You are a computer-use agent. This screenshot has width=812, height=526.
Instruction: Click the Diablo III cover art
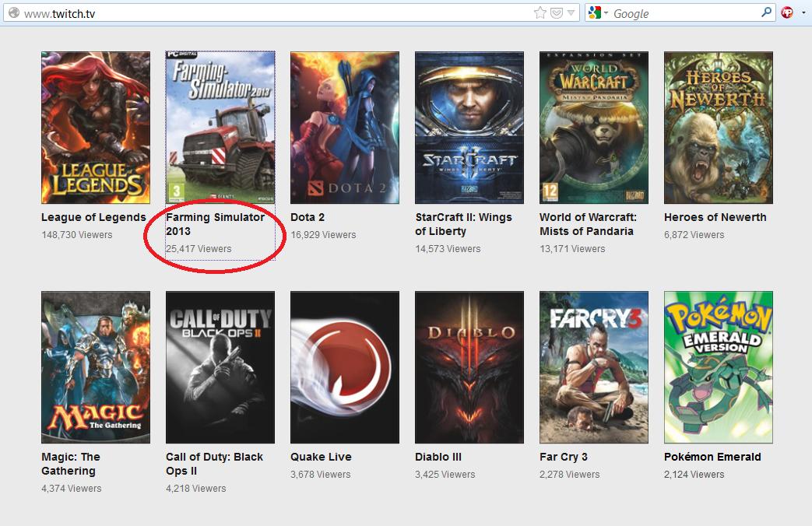pos(469,367)
